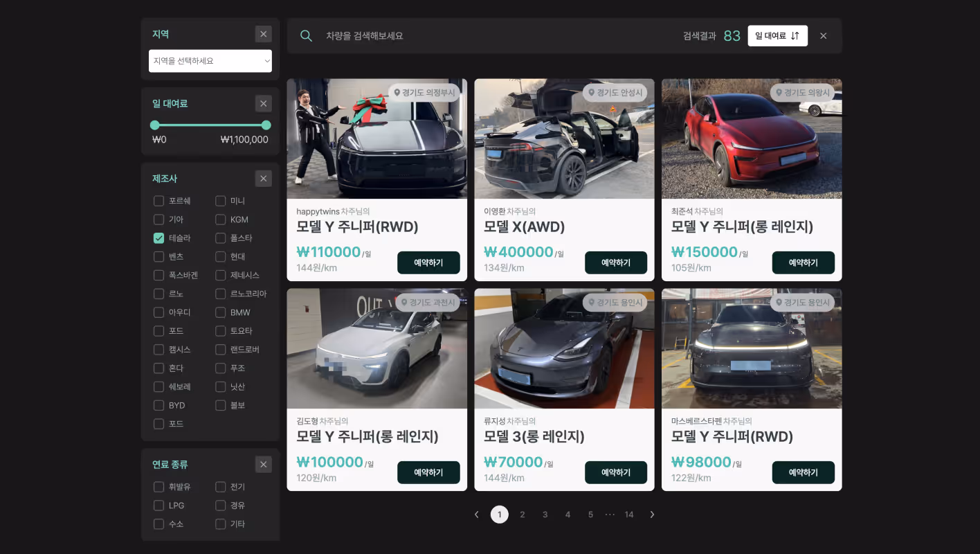This screenshot has width=980, height=554.
Task: Click the magnifier search icon
Action: click(x=306, y=36)
